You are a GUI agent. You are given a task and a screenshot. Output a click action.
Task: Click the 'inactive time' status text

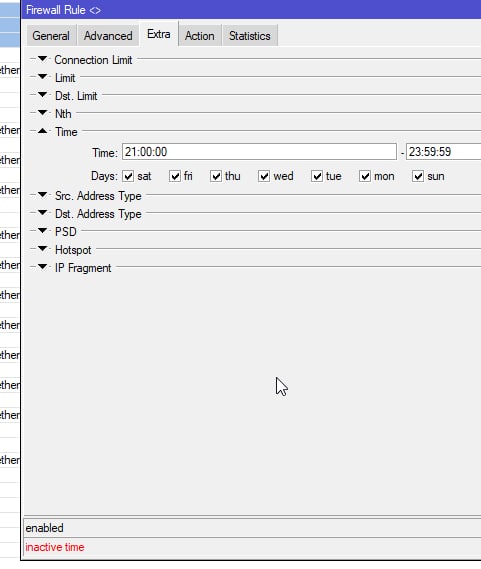[x=55, y=547]
